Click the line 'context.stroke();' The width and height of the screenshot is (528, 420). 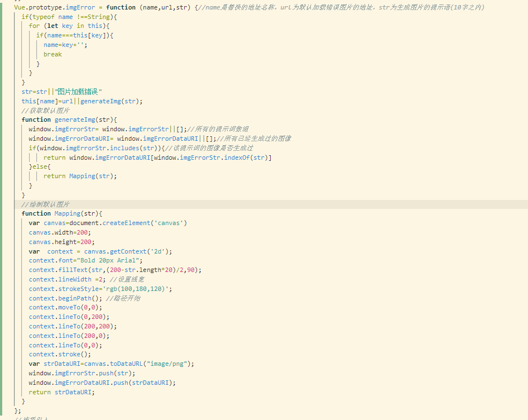pyautogui.click(x=60, y=354)
